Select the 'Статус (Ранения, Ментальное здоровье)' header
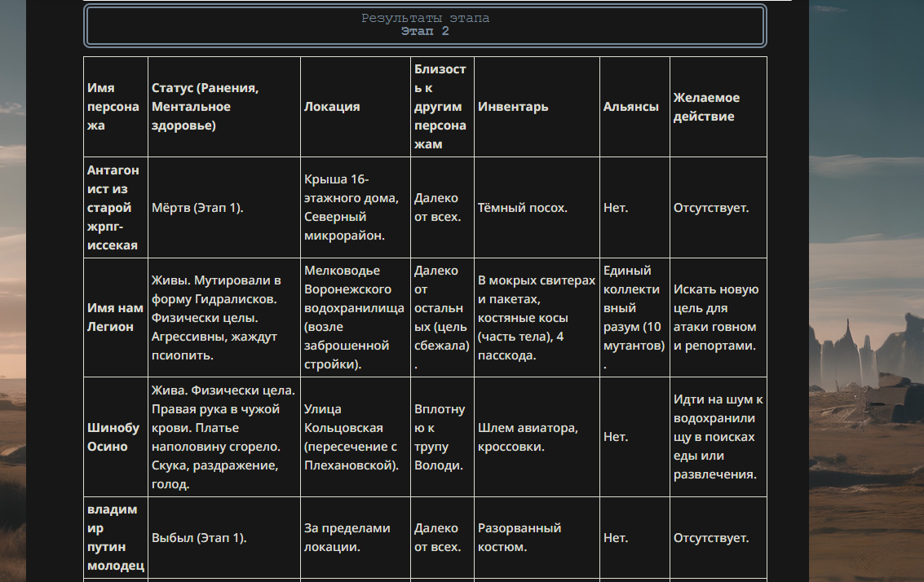924x582 pixels. (x=224, y=107)
